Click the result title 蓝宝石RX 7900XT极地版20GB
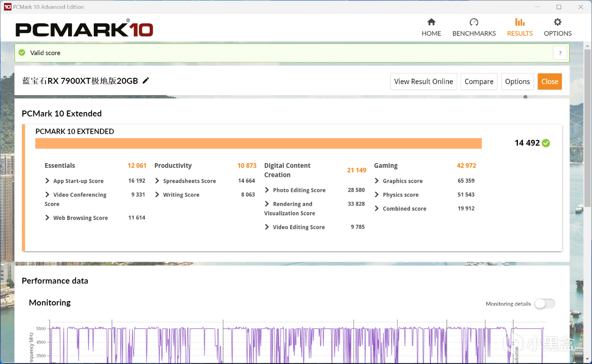Image resolution: width=592 pixels, height=364 pixels. [x=80, y=81]
